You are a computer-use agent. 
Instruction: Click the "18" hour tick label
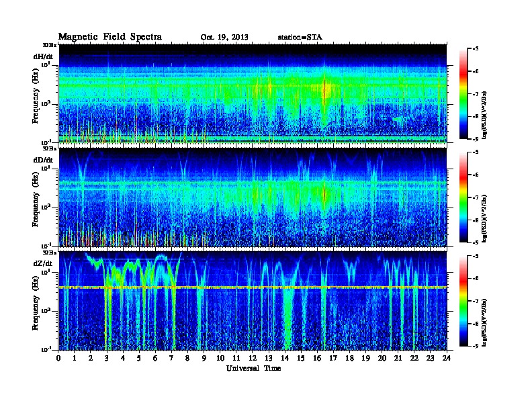click(x=350, y=358)
